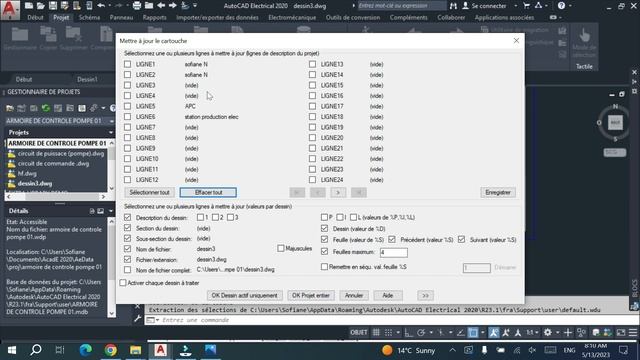Show hidden system tray icons chevron
This screenshot has width=640, height=360.
point(453,350)
